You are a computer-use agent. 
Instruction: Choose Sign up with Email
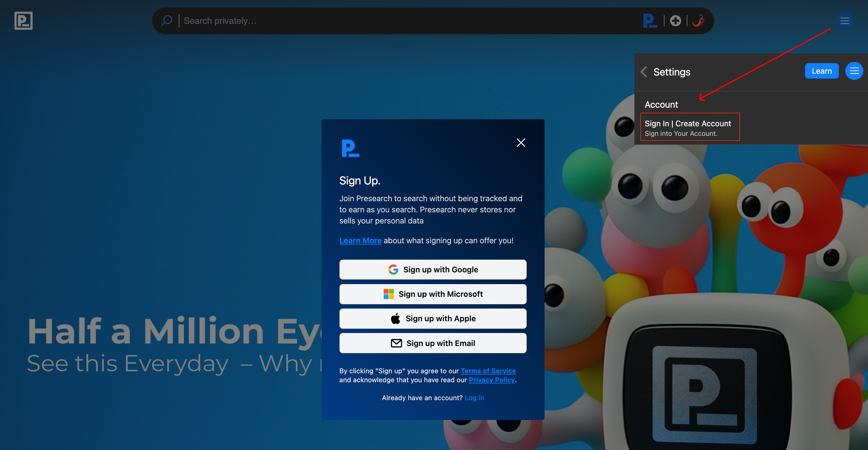click(433, 343)
